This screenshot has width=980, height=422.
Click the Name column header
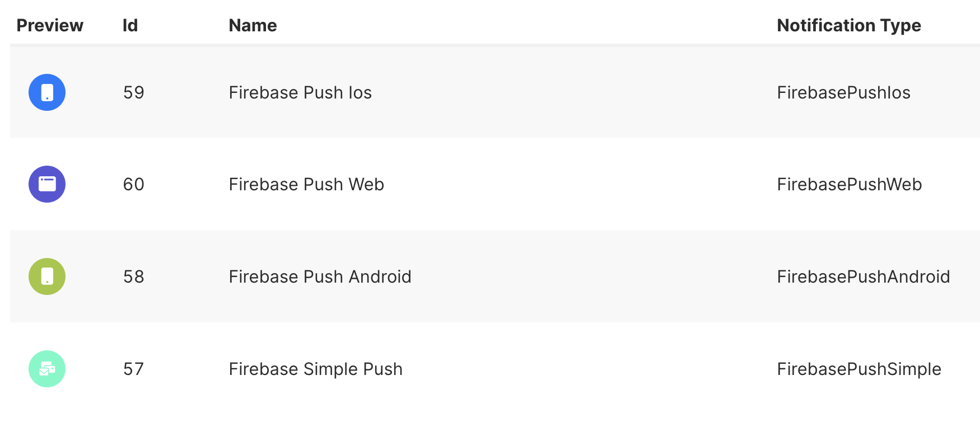point(253,25)
